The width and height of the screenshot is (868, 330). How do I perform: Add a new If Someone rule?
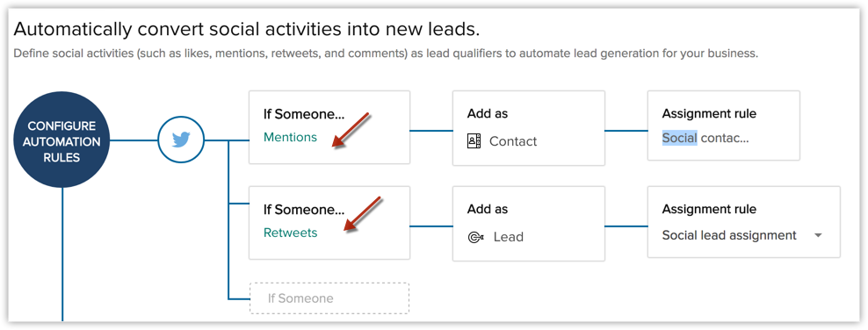(x=329, y=298)
